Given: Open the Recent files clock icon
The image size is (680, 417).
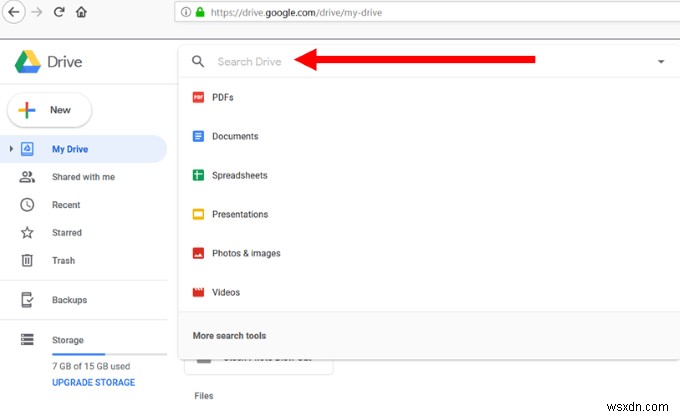Looking at the screenshot, I should click(28, 205).
